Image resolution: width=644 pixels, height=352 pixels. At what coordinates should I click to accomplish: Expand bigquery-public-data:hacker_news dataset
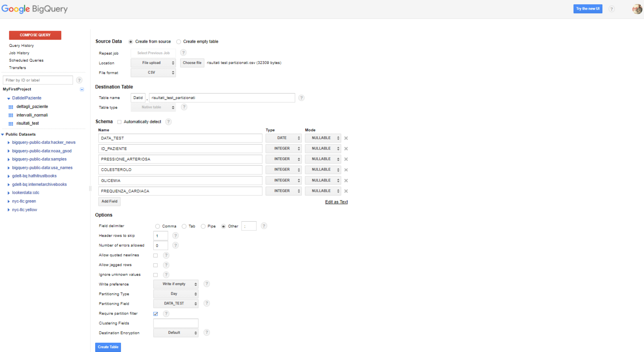(x=9, y=143)
